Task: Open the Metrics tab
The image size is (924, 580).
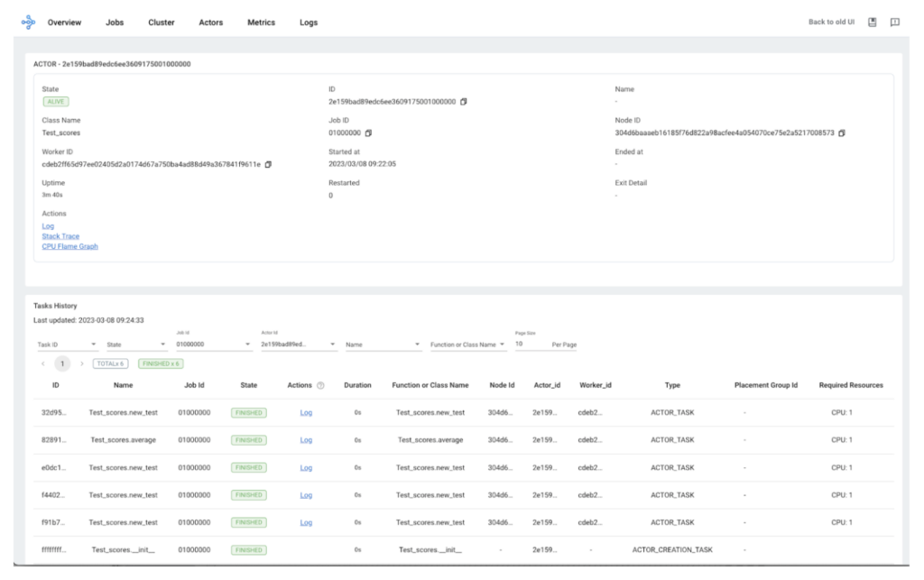Action: pyautogui.click(x=261, y=22)
